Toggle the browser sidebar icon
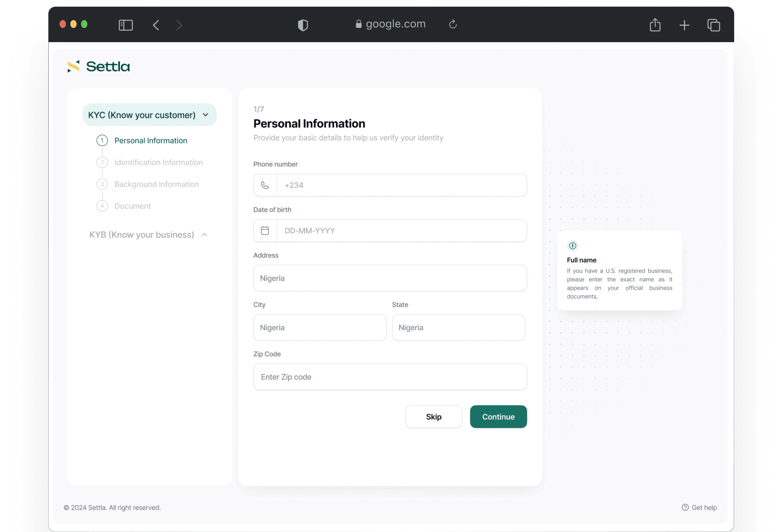This screenshot has width=782, height=532. pos(126,25)
